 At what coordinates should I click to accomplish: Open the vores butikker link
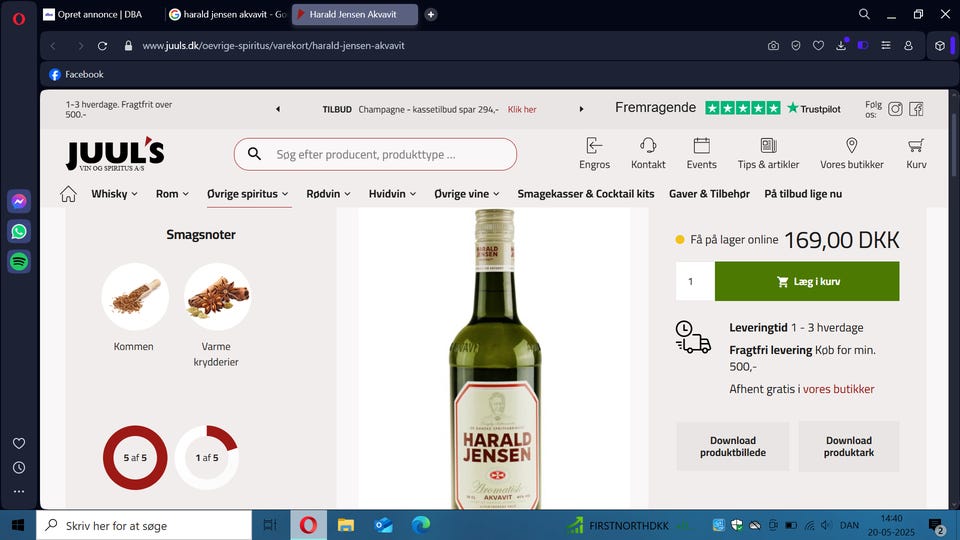click(x=838, y=389)
